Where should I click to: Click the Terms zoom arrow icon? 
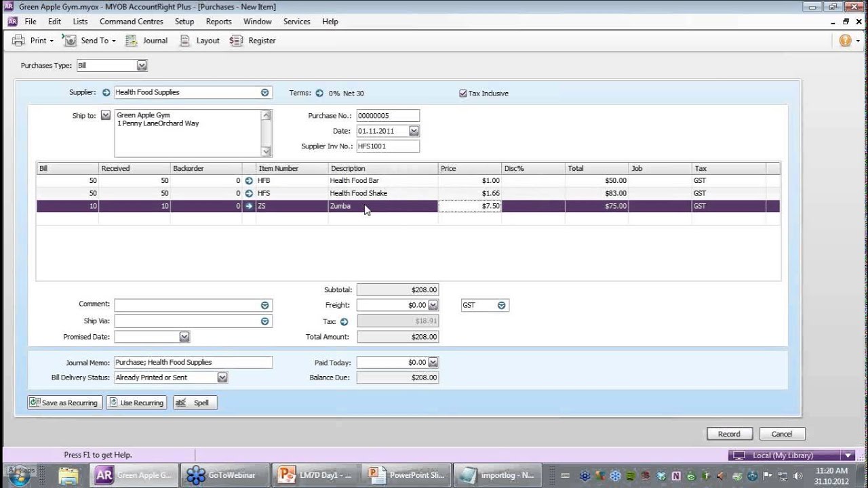point(319,93)
